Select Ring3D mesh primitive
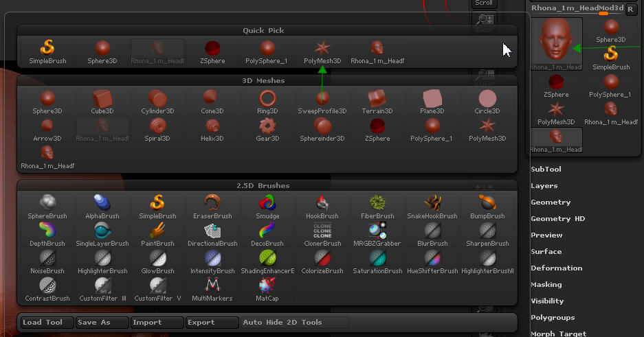The width and height of the screenshot is (644, 337). [x=267, y=102]
